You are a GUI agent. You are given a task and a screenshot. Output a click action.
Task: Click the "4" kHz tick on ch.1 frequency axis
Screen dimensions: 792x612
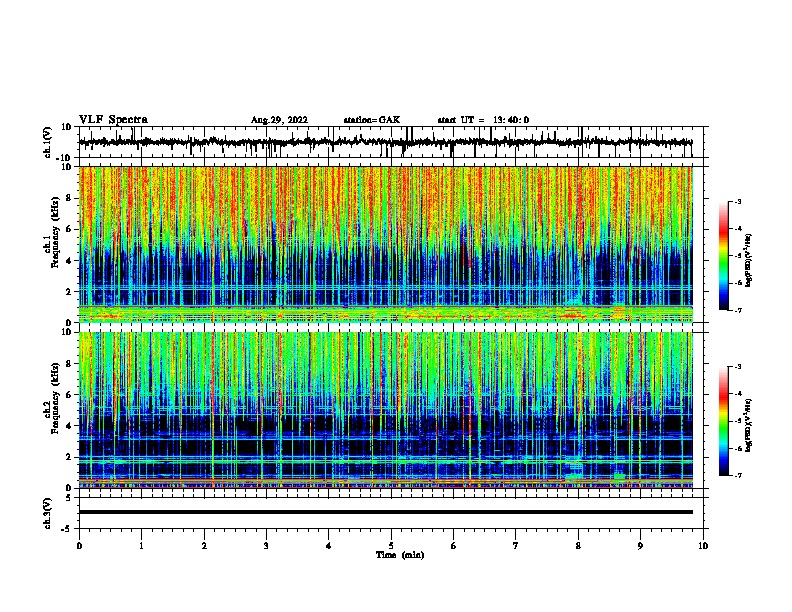click(71, 261)
